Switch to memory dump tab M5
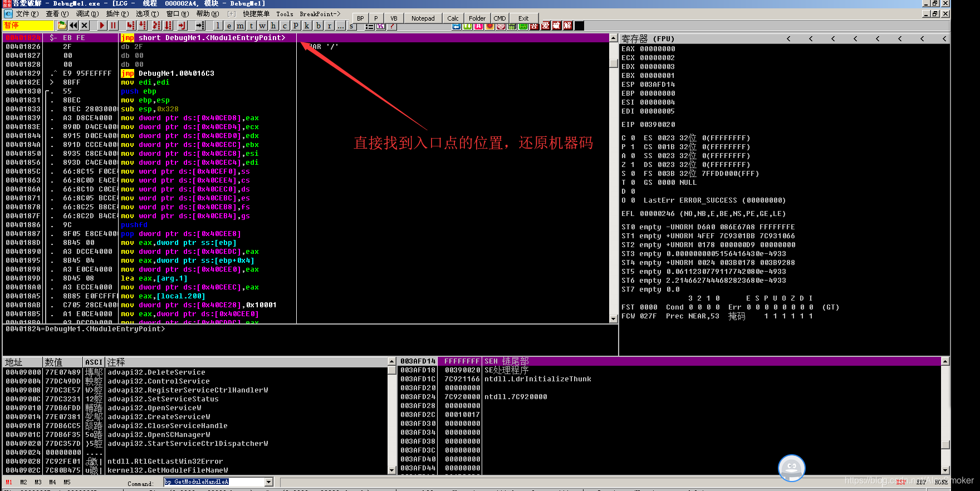 click(x=67, y=482)
